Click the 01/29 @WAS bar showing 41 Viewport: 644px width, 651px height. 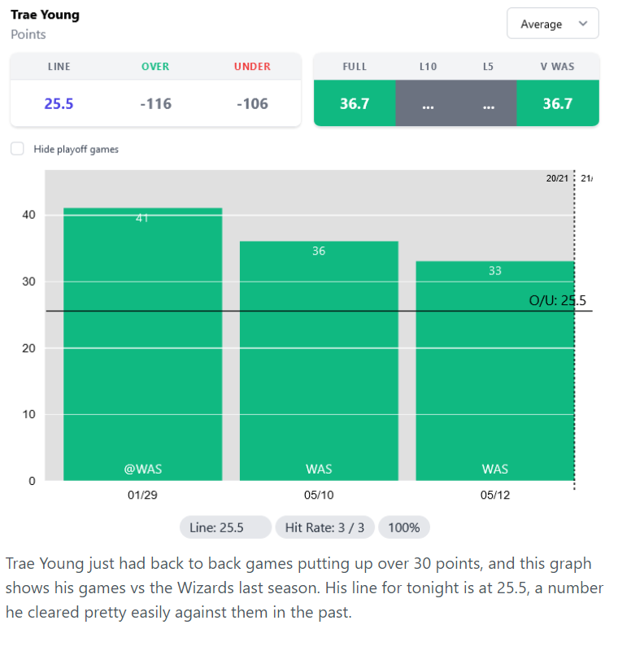(x=143, y=344)
